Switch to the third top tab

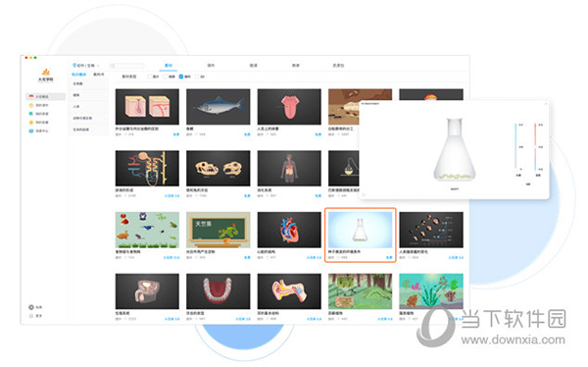(x=254, y=66)
